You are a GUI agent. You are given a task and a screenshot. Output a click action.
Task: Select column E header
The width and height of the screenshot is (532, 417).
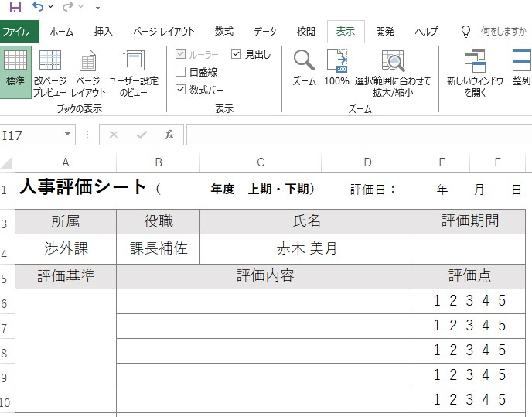(442, 162)
